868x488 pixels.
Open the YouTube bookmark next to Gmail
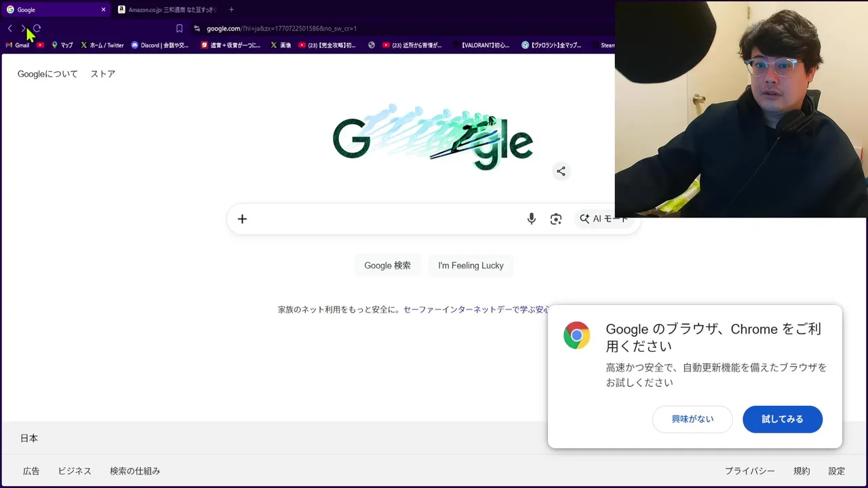coord(41,45)
